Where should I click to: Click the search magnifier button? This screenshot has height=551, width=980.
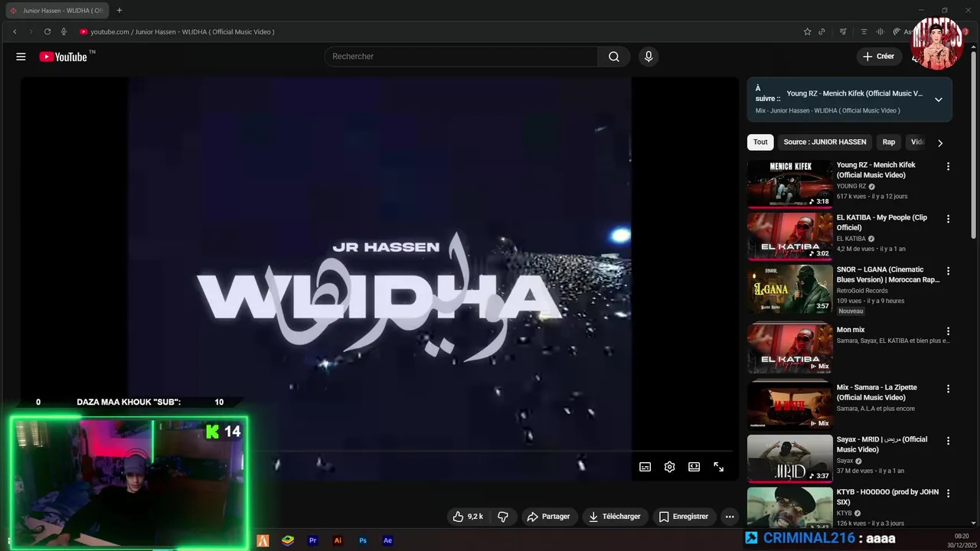pyautogui.click(x=614, y=57)
